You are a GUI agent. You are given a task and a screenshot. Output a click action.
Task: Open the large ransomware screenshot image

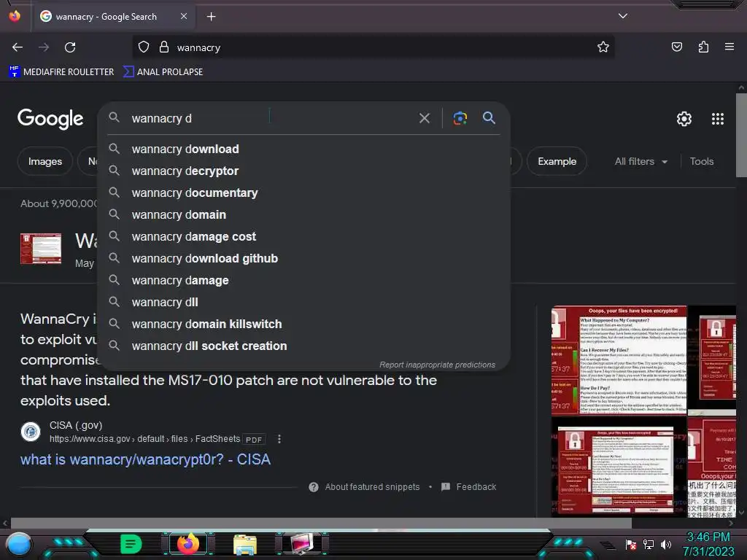tap(619, 360)
